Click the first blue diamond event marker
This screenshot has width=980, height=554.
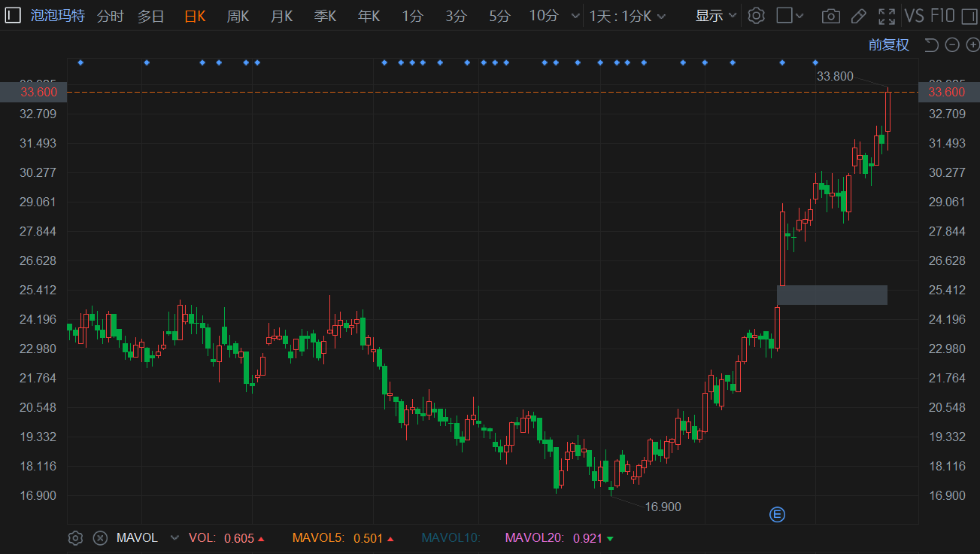(80, 62)
